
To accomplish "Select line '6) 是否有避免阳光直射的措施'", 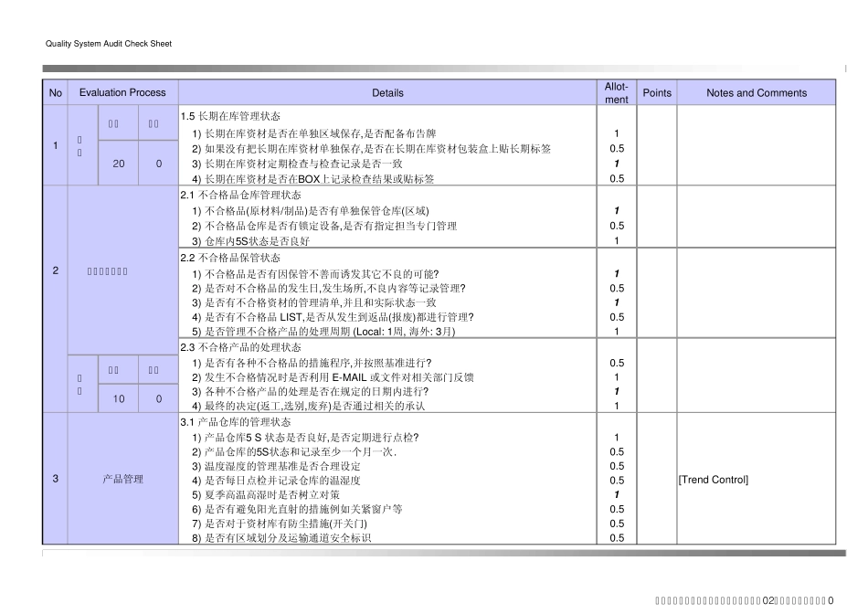I will 297,509.
